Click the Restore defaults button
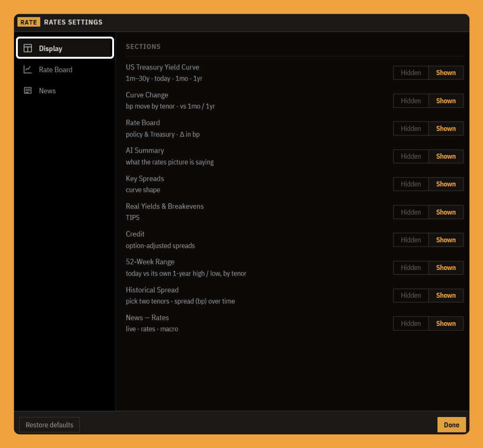 [x=49, y=425]
